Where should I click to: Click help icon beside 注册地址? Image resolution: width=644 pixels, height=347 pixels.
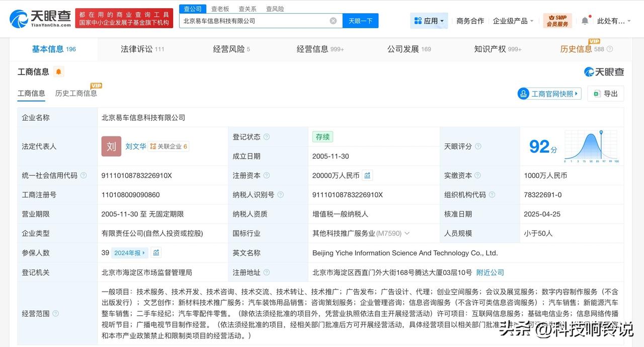pyautogui.click(x=266, y=272)
